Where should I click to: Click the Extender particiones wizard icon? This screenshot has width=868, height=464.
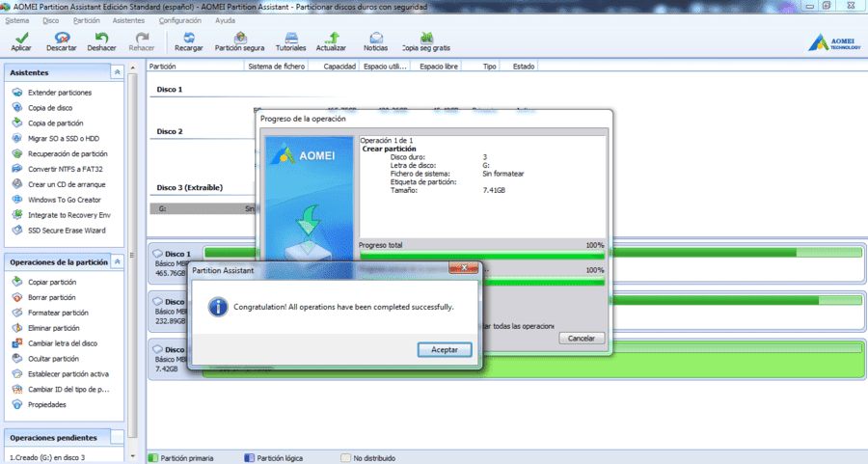17,93
